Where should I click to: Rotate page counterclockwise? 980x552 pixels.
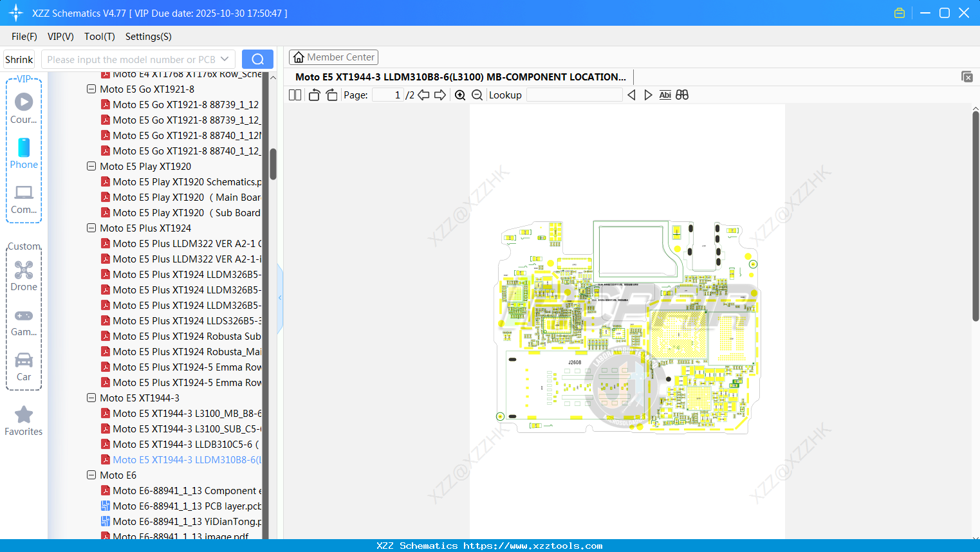coord(314,95)
